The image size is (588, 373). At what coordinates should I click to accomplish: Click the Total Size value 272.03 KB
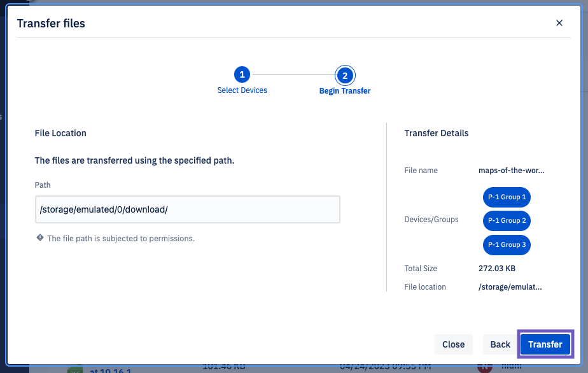(497, 269)
